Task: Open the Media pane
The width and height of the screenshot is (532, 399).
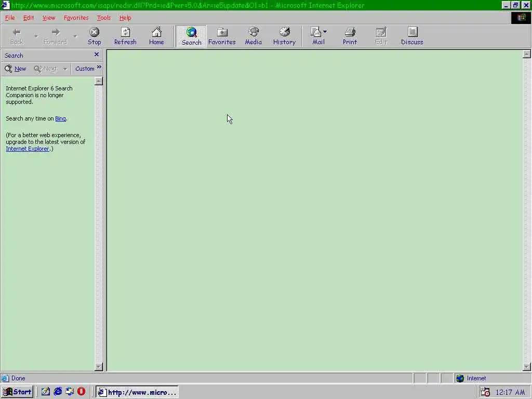Action: click(254, 36)
